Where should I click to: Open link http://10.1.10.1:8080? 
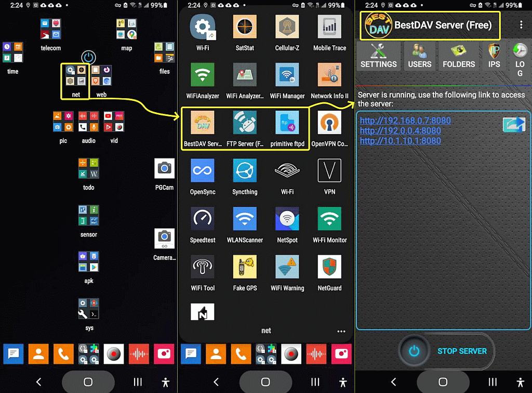pyautogui.click(x=400, y=141)
